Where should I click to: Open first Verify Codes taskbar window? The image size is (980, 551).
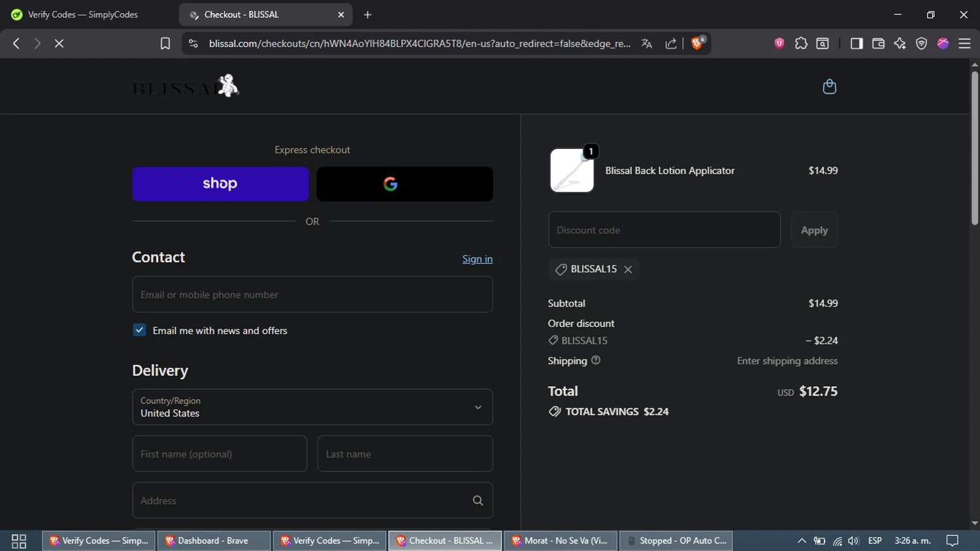click(99, 541)
